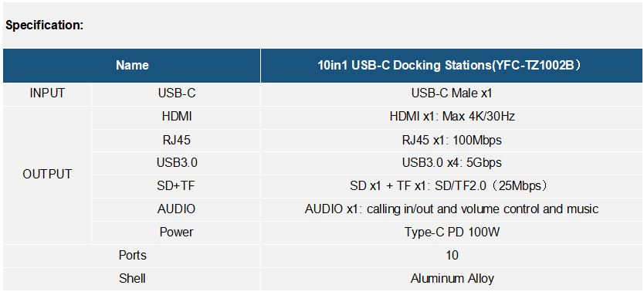
Task: Select the AUDIO x1 calling description cell
Action: click(x=452, y=209)
